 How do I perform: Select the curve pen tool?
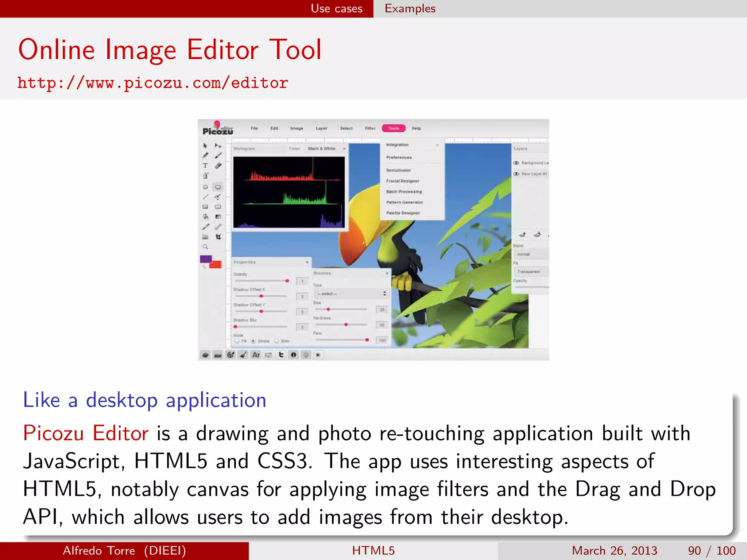click(x=218, y=197)
